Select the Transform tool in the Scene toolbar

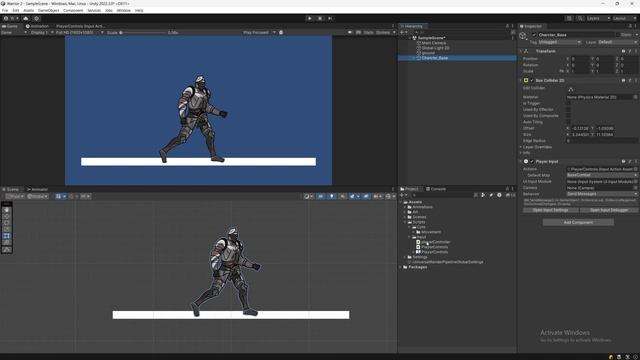[x=7, y=242]
